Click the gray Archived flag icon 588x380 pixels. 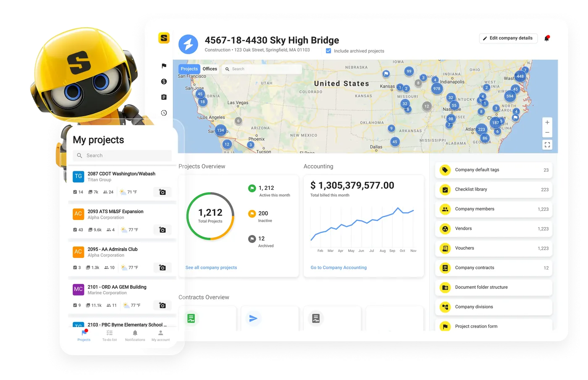[252, 238]
